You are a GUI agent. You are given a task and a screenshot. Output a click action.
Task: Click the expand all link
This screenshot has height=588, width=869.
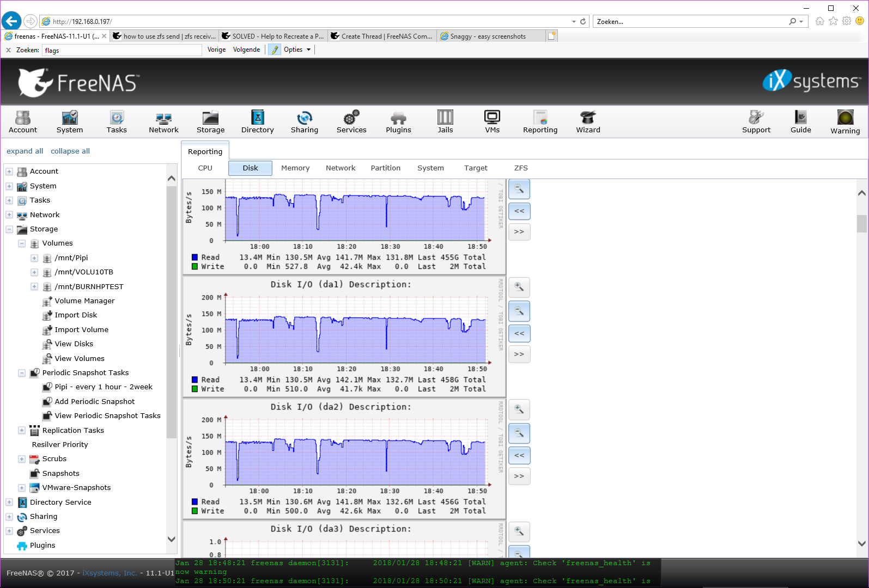(x=25, y=151)
